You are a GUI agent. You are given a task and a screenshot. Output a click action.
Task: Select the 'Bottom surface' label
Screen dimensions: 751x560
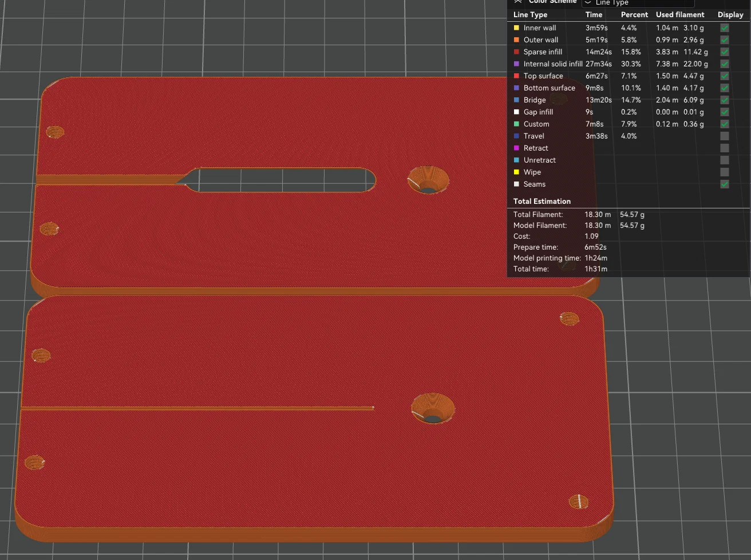coord(550,88)
